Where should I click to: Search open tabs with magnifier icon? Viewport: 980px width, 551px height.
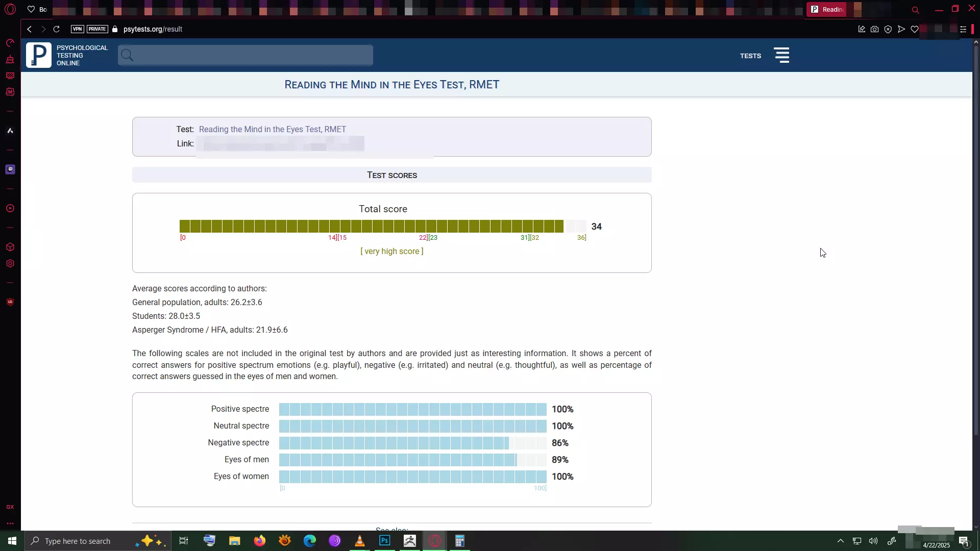point(915,10)
